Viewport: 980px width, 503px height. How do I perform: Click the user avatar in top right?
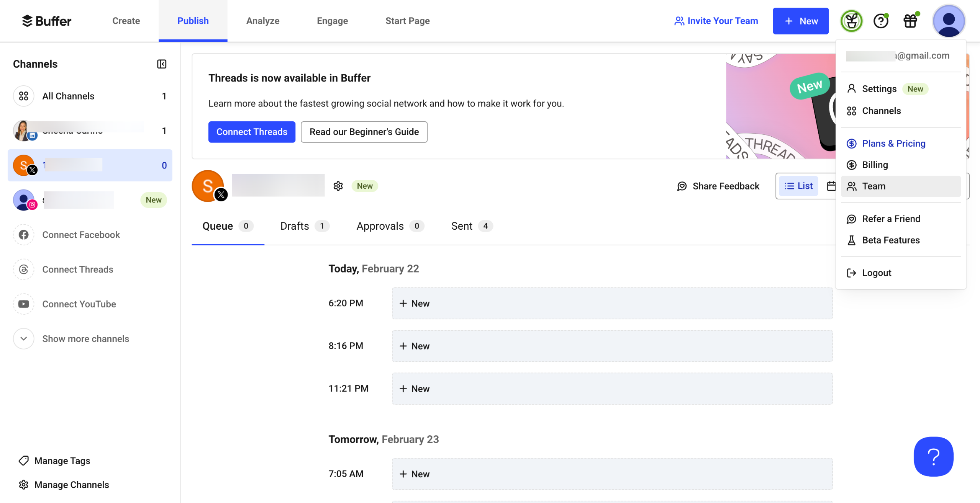click(948, 21)
